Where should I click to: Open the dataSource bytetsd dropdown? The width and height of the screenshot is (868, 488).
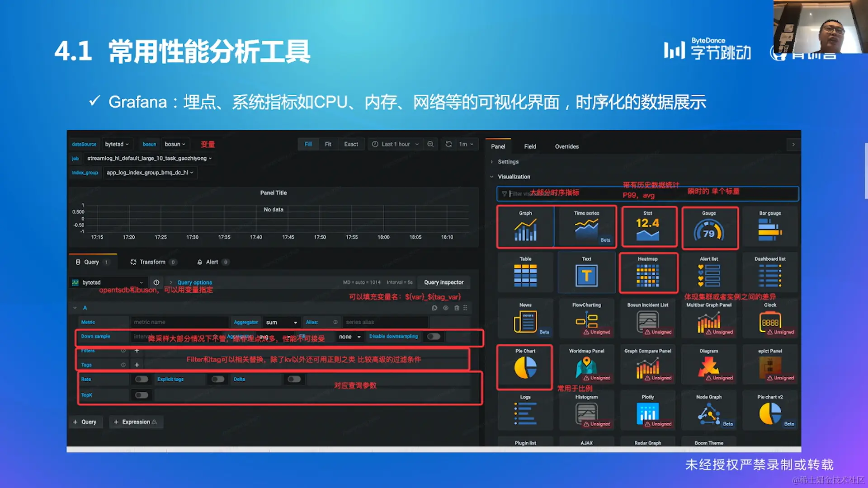click(117, 144)
